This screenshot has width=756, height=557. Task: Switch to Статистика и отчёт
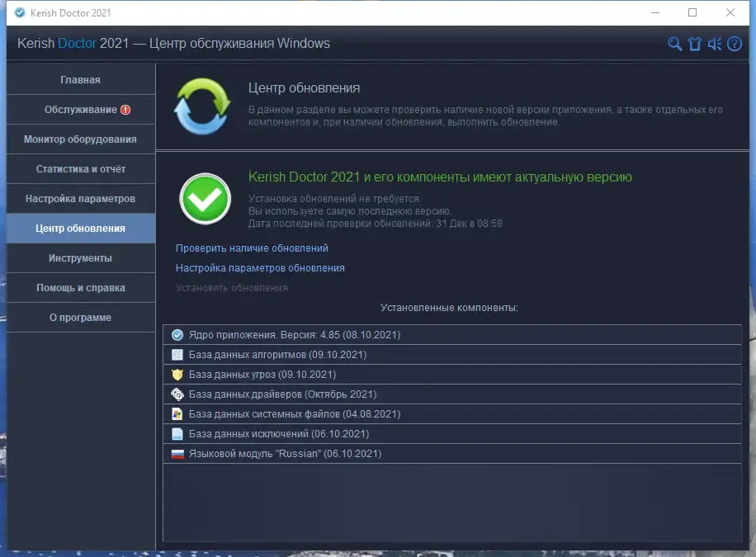(80, 169)
